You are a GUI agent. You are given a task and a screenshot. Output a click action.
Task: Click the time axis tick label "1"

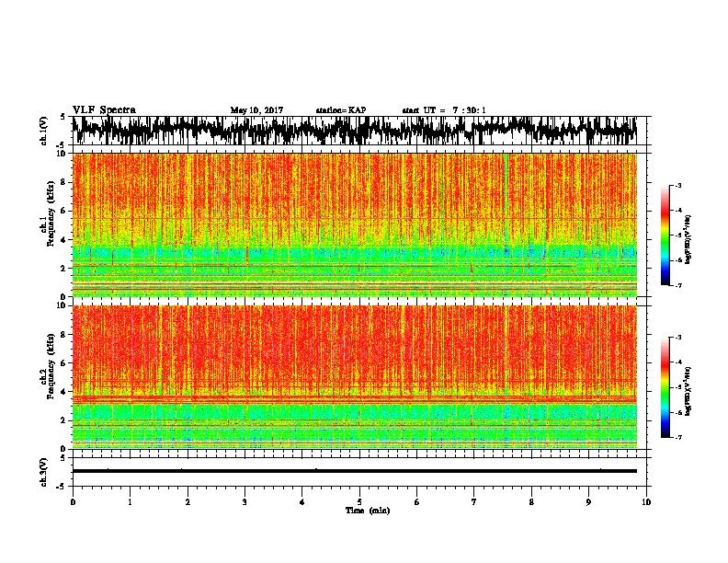click(x=130, y=502)
